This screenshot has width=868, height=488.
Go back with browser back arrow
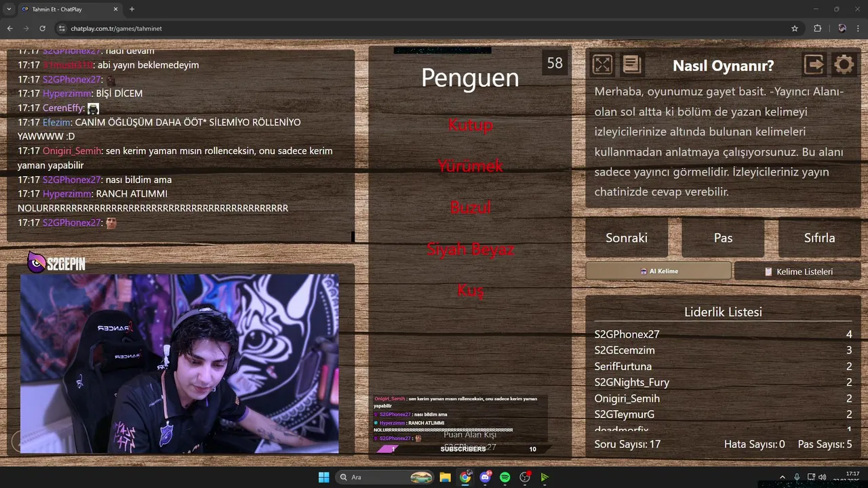coord(9,28)
